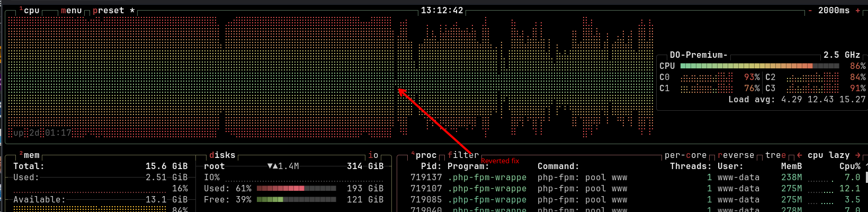Click the DO-Premium- CPU name
Image resolution: width=868 pixels, height=212 pixels.
tap(699, 55)
